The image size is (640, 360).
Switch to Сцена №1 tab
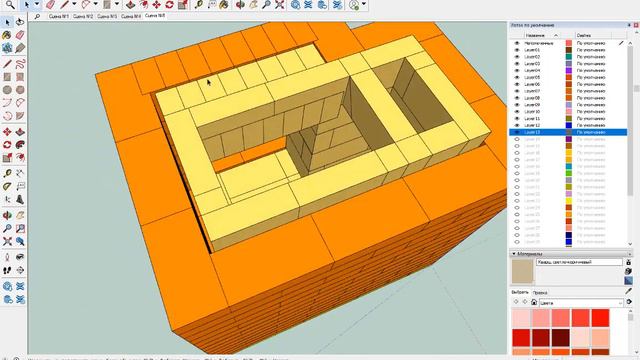(59, 16)
